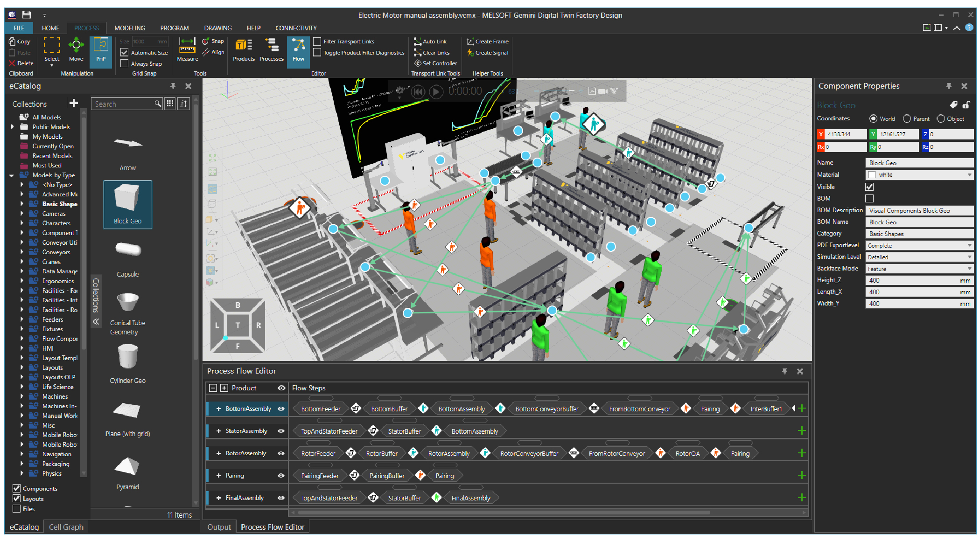
Task: Switch eCatalog to grid view
Action: point(170,104)
